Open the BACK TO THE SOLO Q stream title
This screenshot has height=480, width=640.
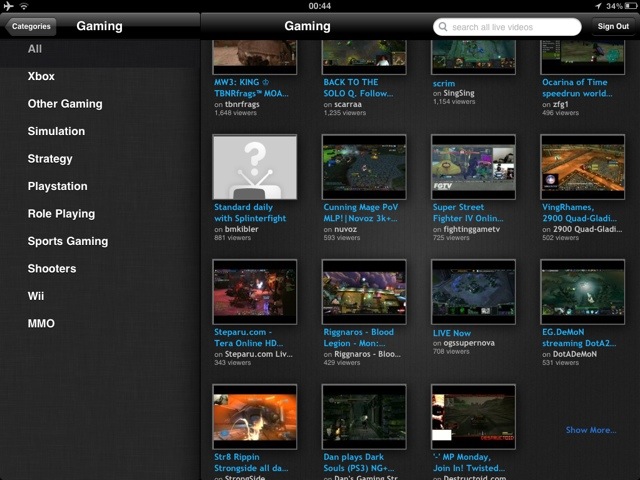pos(358,88)
